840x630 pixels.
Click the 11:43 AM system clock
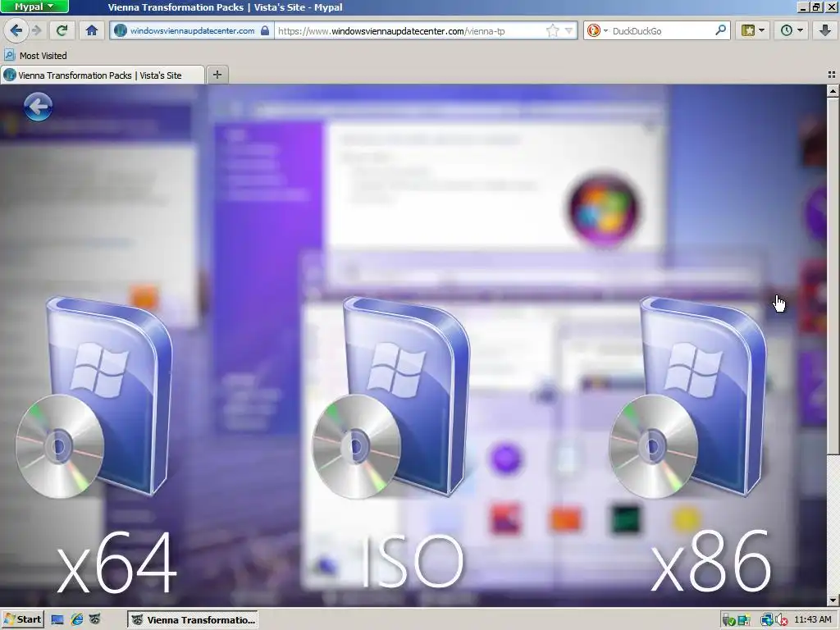click(813, 620)
